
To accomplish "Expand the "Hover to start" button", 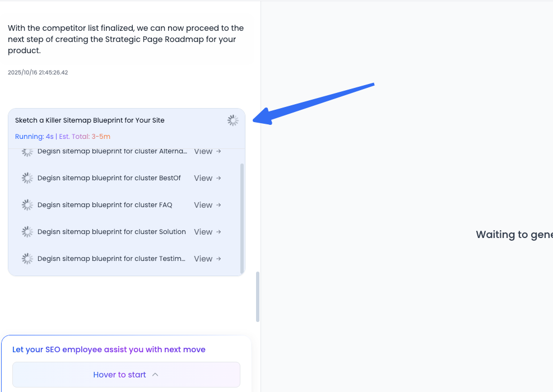I will [x=126, y=375].
